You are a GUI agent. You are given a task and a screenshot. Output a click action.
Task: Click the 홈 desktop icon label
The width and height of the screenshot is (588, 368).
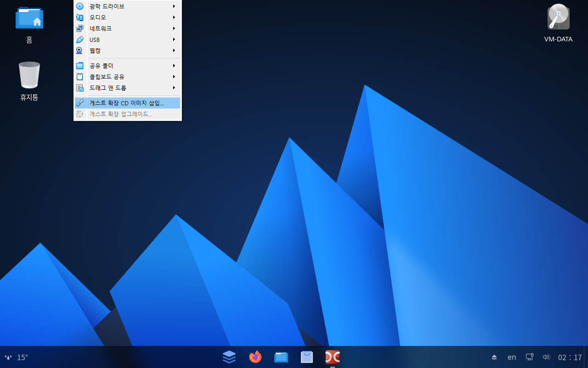[x=29, y=40]
